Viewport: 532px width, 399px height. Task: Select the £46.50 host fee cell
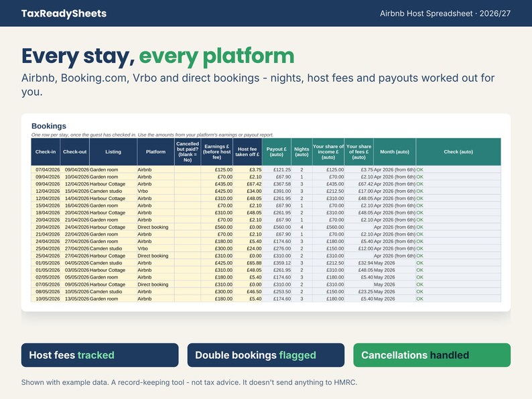[x=247, y=291]
